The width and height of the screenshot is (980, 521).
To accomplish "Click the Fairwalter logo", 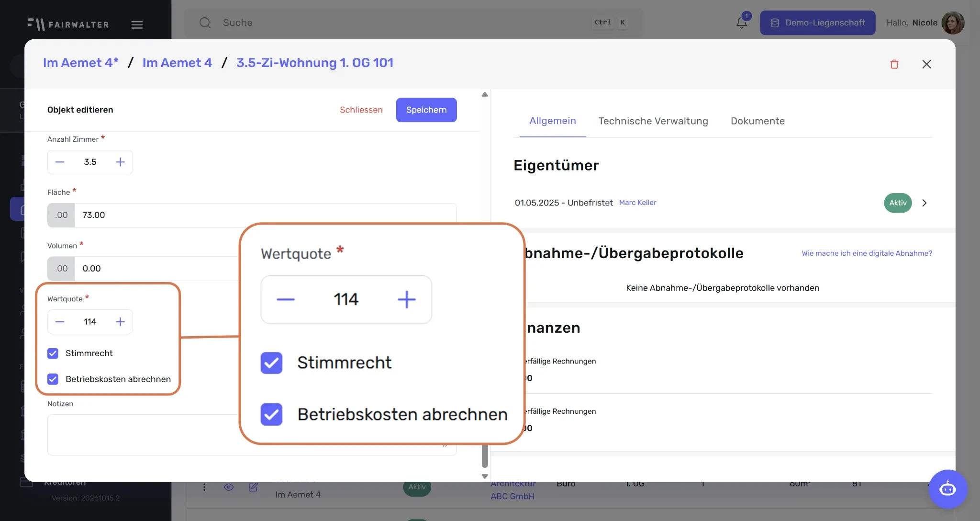I will pyautogui.click(x=68, y=24).
